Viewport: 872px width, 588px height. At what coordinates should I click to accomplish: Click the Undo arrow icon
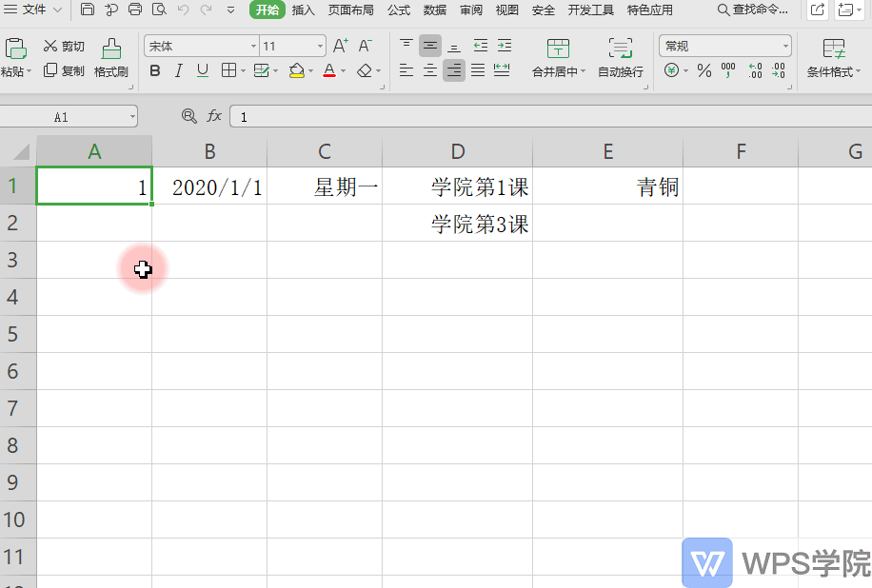[183, 10]
